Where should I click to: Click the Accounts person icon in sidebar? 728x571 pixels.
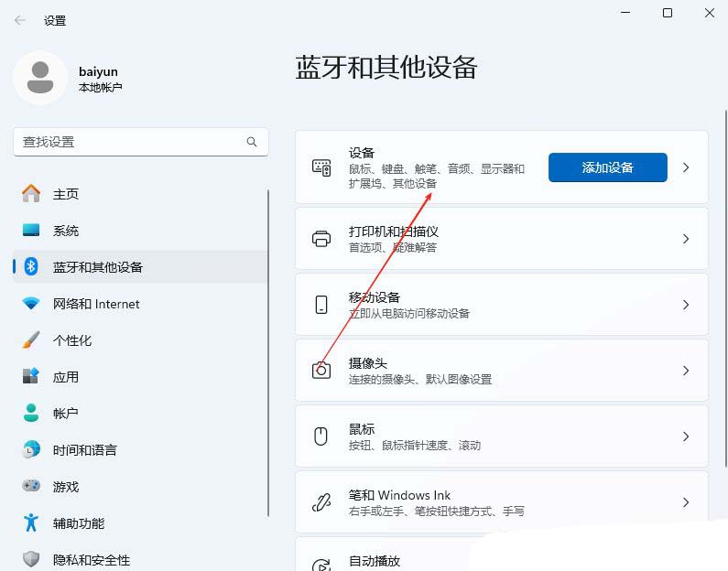[31, 413]
